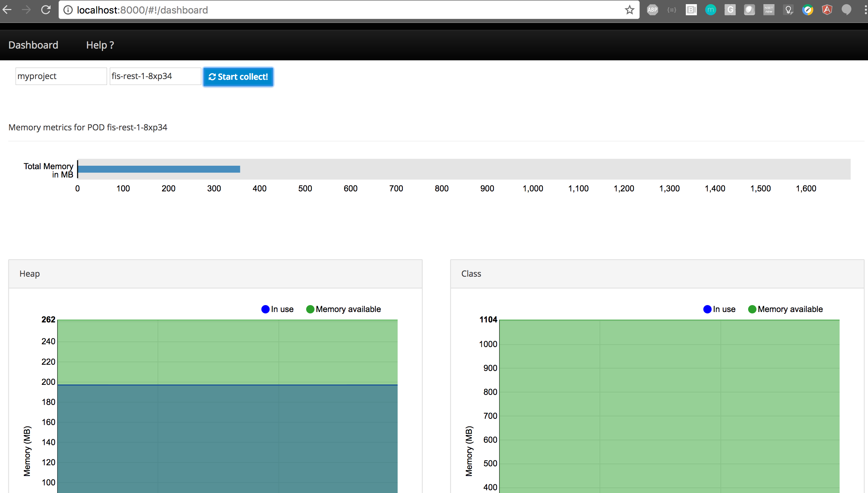Reload the page with browser refresh icon

pos(46,10)
